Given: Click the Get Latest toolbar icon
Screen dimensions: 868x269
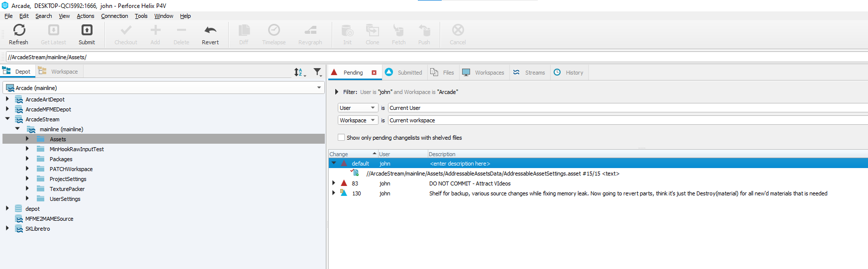Looking at the screenshot, I should 53,31.
